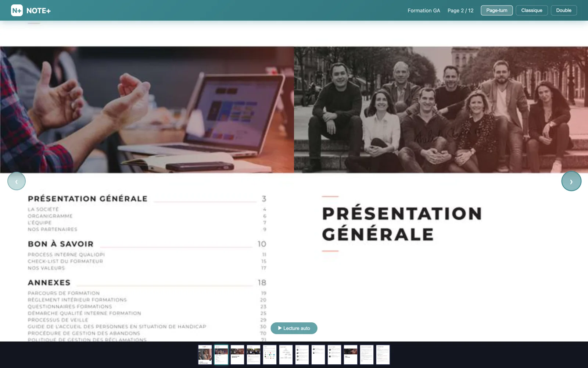Switch to Page-turn view mode
Viewport: 588px width, 368px height.
496,10
